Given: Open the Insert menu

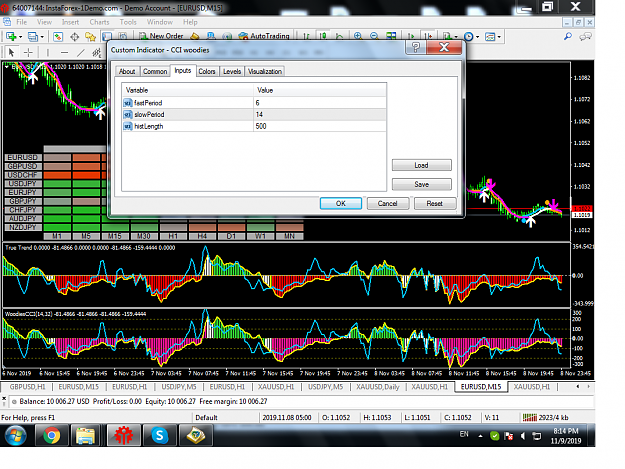Looking at the screenshot, I should [x=70, y=22].
